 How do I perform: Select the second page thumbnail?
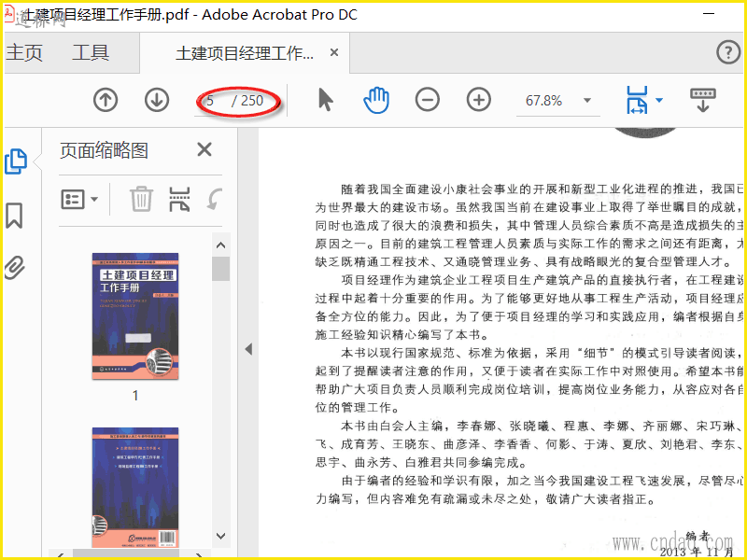point(135,487)
